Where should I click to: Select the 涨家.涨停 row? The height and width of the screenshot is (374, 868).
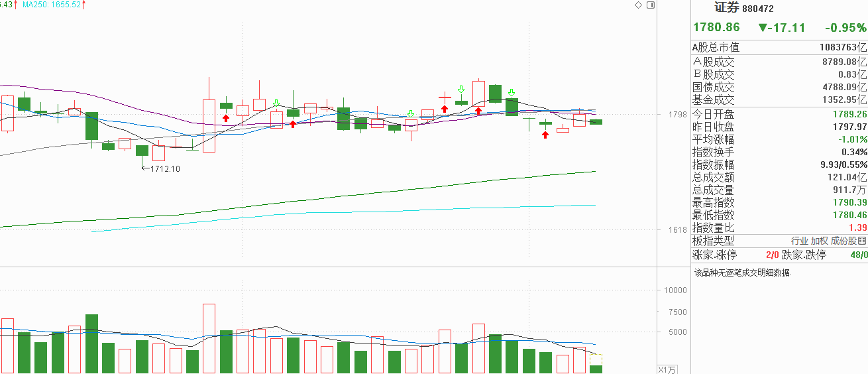[735, 255]
